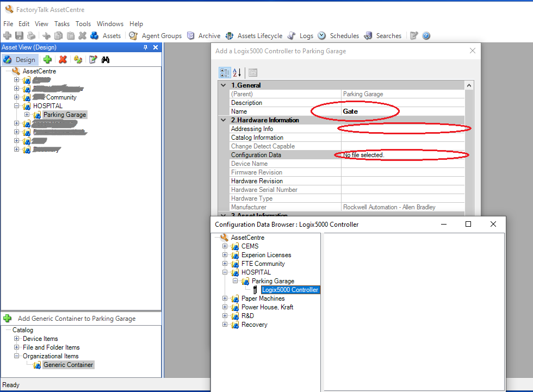Image resolution: width=533 pixels, height=392 pixels.
Task: Expand CEMS in Configuration Data Browser
Action: [x=225, y=246]
